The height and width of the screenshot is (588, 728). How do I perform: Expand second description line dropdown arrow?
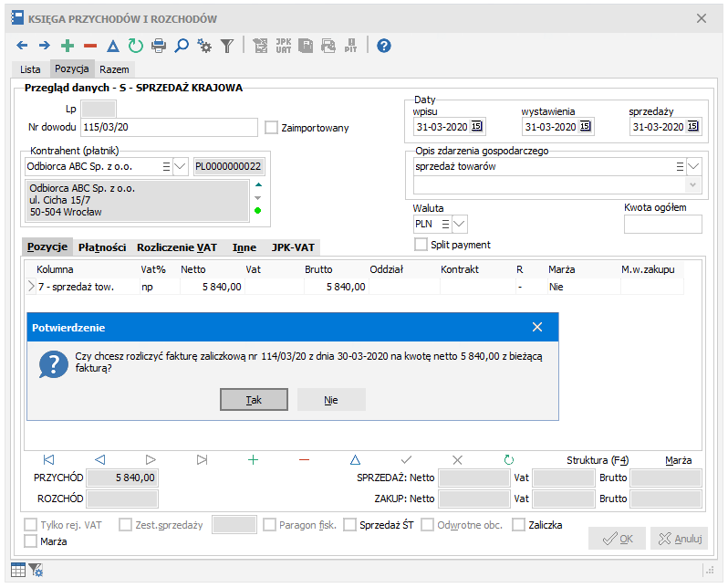tap(692, 185)
